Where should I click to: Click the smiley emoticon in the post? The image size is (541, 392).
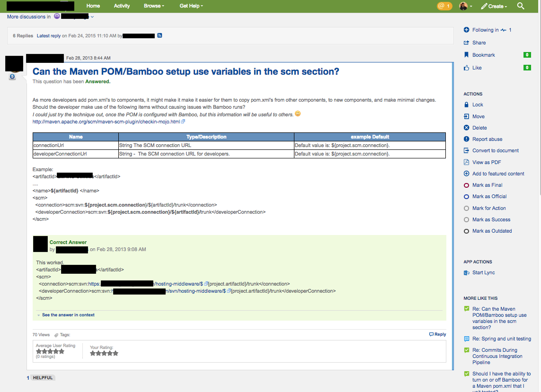pyautogui.click(x=298, y=113)
